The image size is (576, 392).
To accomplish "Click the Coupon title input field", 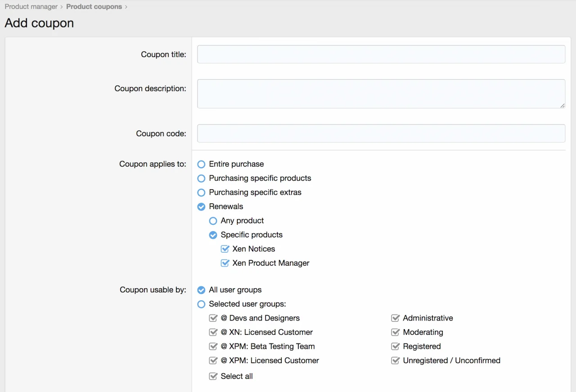I will (x=381, y=54).
